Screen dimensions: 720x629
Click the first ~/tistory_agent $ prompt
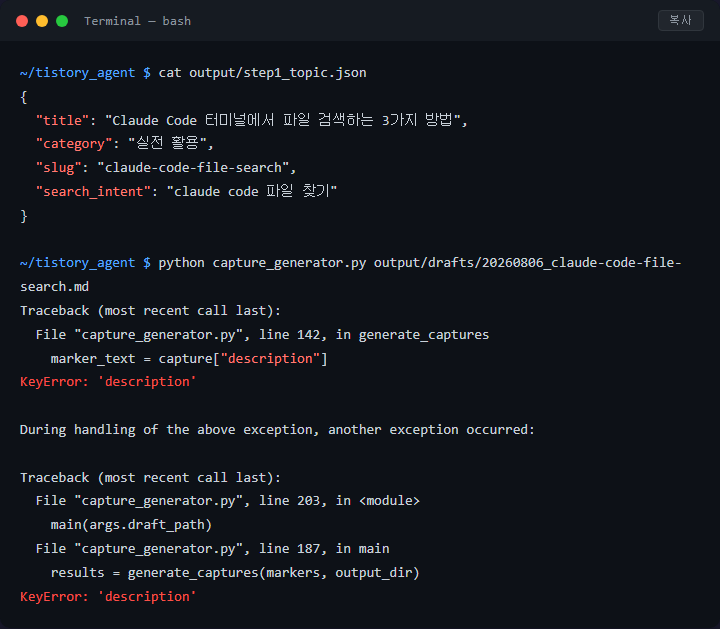pyautogui.click(x=85, y=73)
